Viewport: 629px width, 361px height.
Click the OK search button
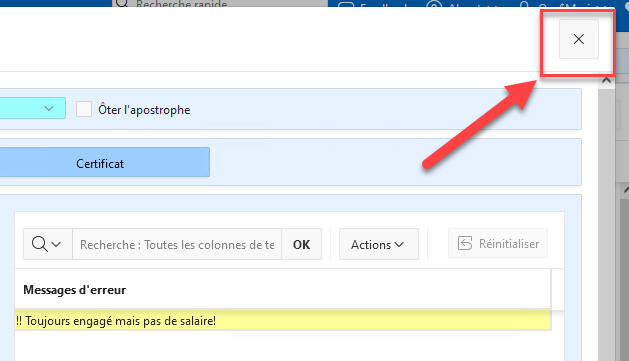pyautogui.click(x=301, y=244)
